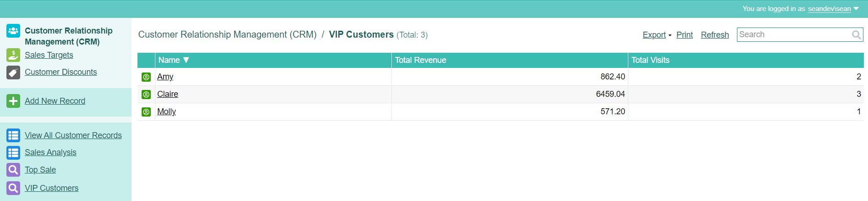
Task: Open the Customer Relationship Management breadcrumb
Action: click(227, 34)
